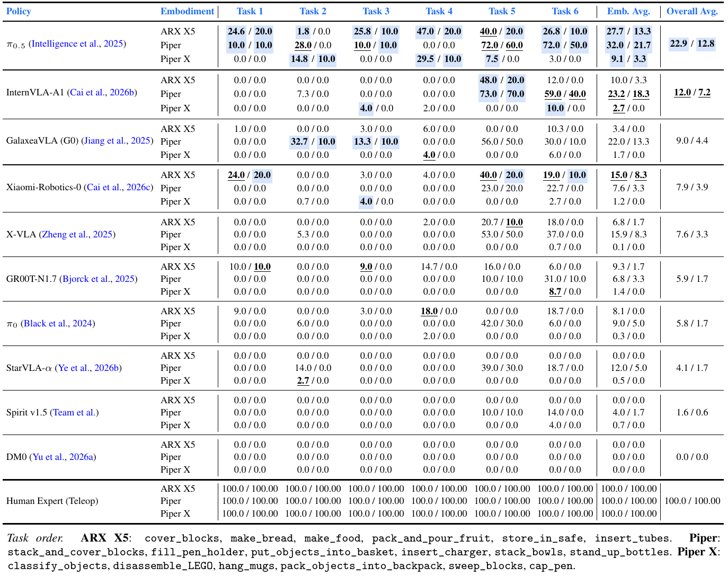
Task: Select the Embodiment column header
Action: coord(187,11)
